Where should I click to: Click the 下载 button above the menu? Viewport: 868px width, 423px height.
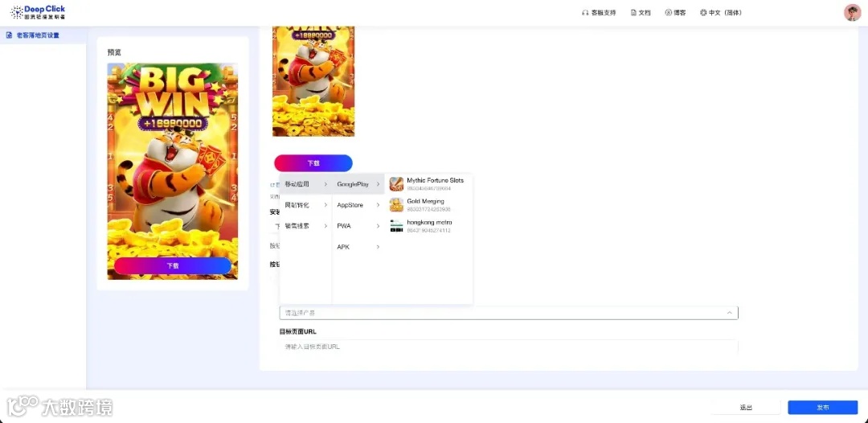[x=313, y=163]
